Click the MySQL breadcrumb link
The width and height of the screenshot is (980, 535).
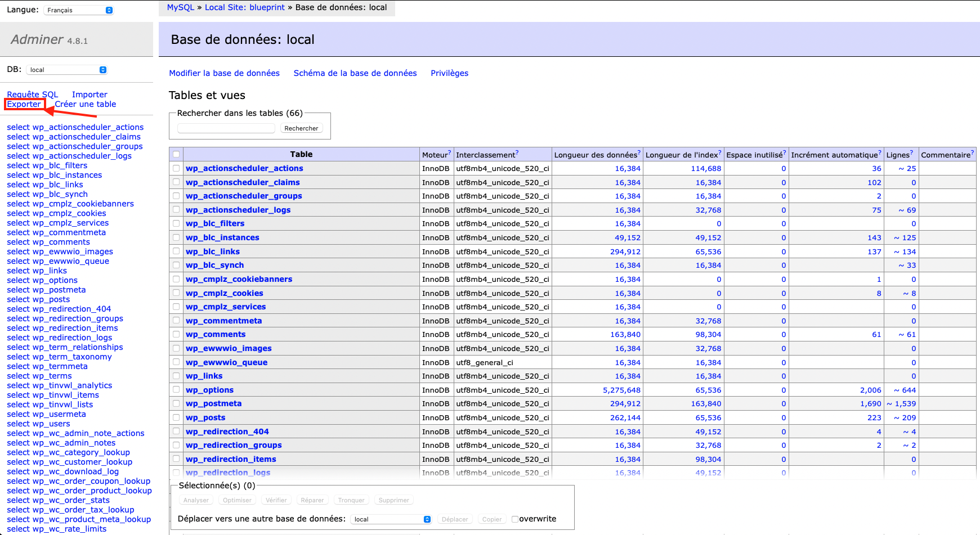tap(180, 7)
